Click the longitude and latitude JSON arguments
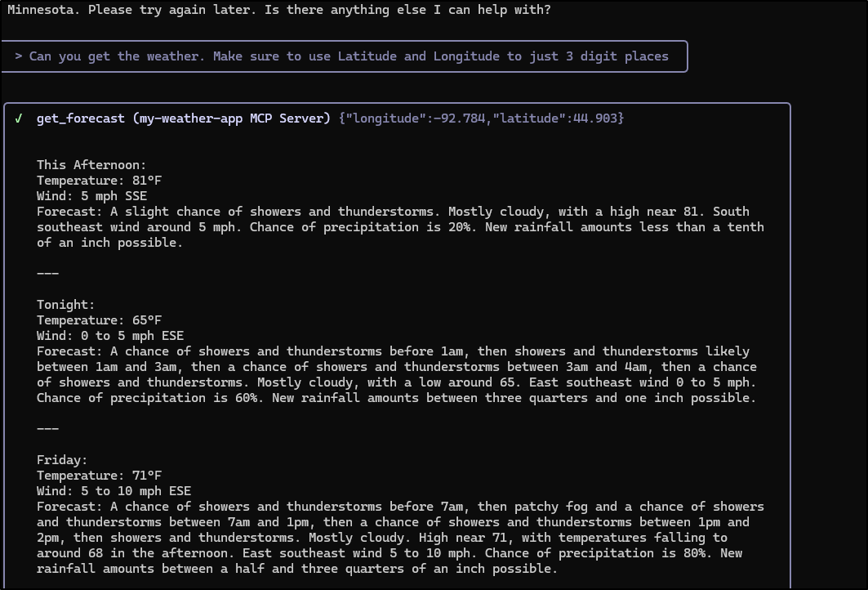This screenshot has height=590, width=868. click(x=481, y=118)
